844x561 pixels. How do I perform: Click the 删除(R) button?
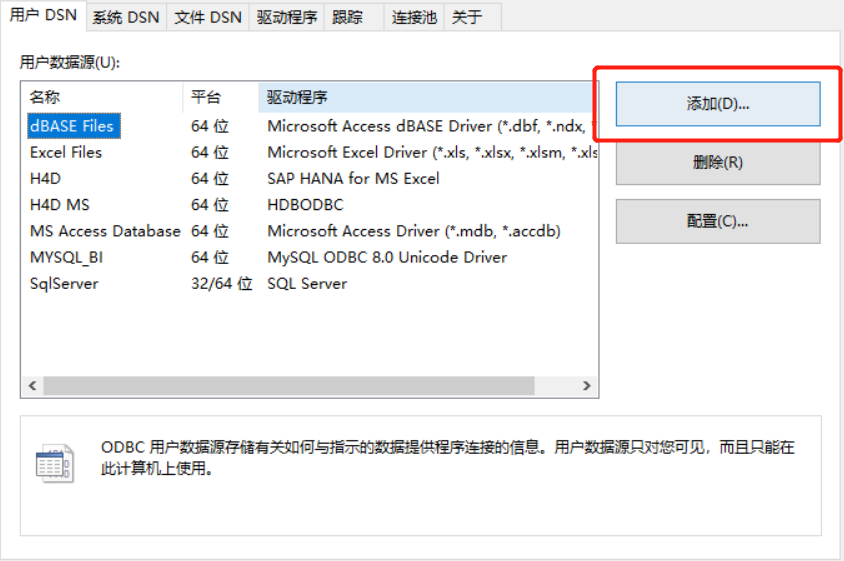click(x=718, y=163)
